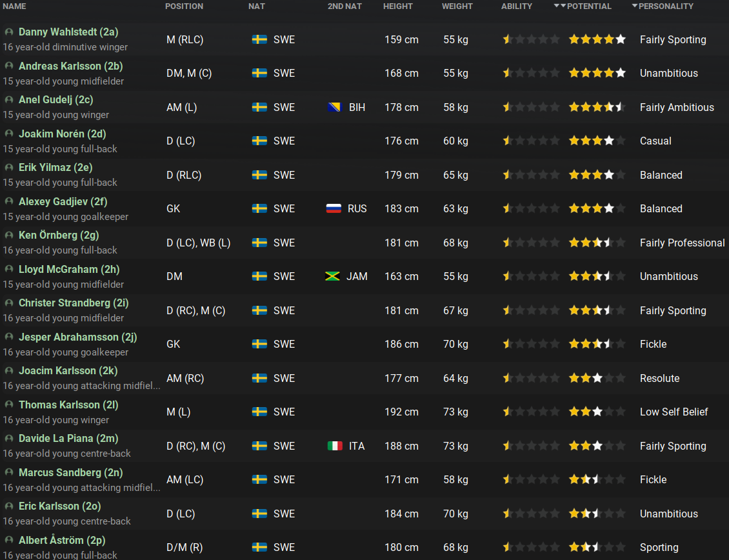Click the Bosnian flag in Anel Gudelj's row
The width and height of the screenshot is (729, 560).
click(x=335, y=108)
